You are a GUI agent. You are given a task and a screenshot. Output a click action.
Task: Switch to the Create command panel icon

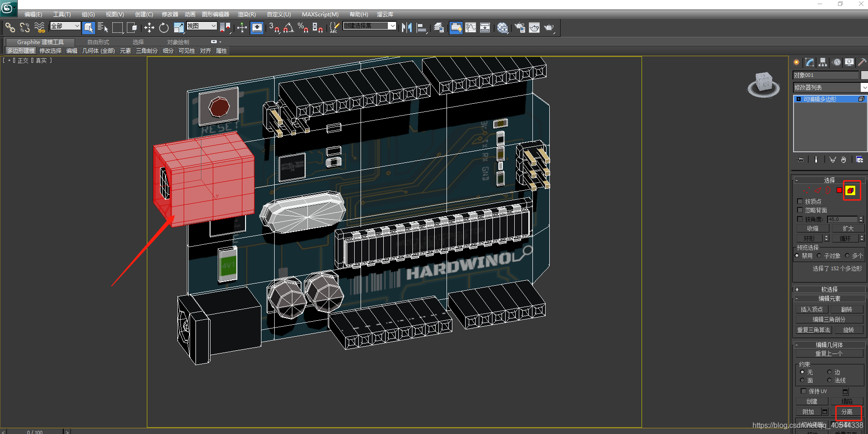point(797,62)
